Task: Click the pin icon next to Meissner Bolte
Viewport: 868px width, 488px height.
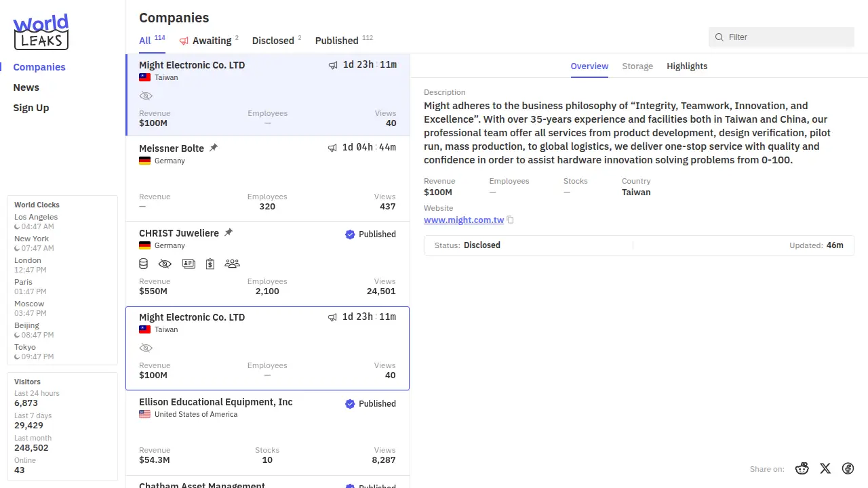Action: point(214,148)
